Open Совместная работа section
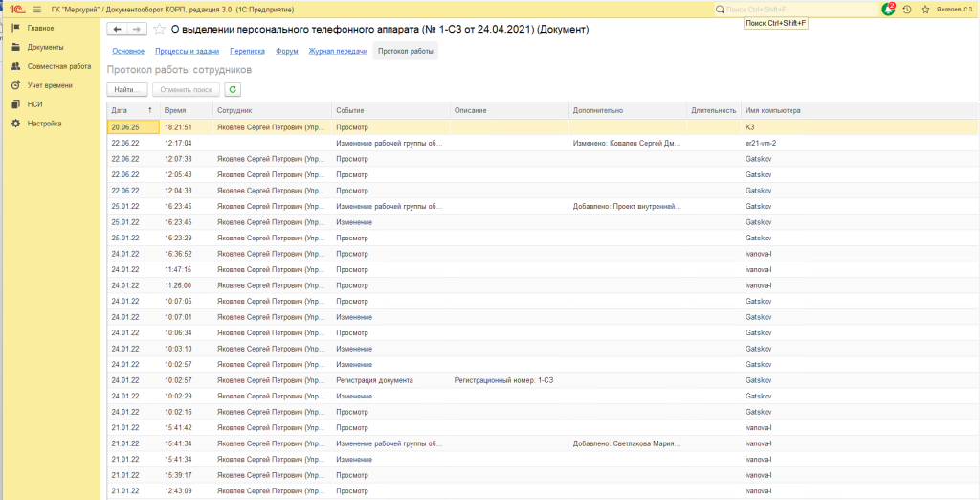Screen dimensions: 980x500 (x=58, y=66)
